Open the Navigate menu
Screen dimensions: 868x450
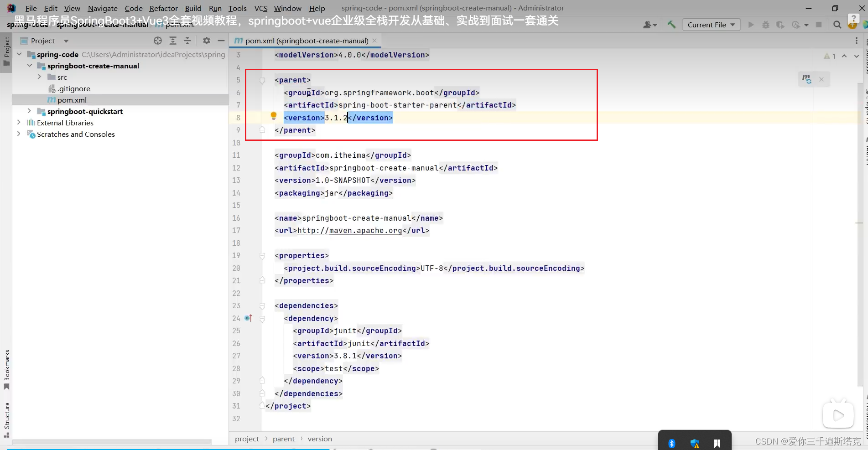click(102, 8)
